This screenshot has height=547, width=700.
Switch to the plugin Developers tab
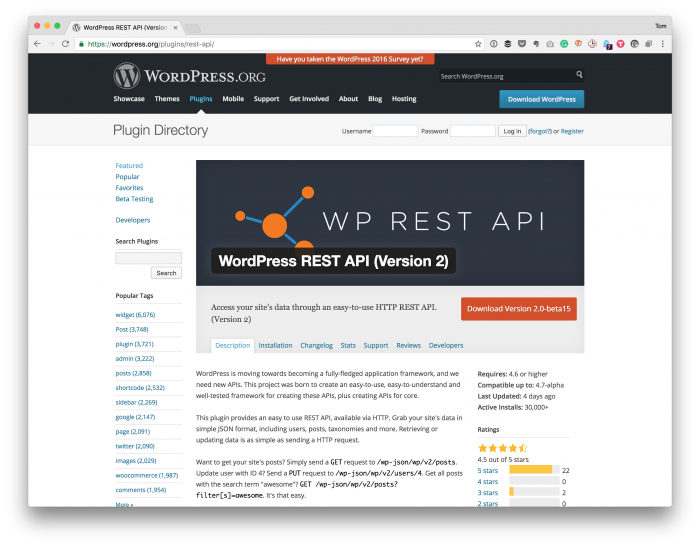click(446, 345)
